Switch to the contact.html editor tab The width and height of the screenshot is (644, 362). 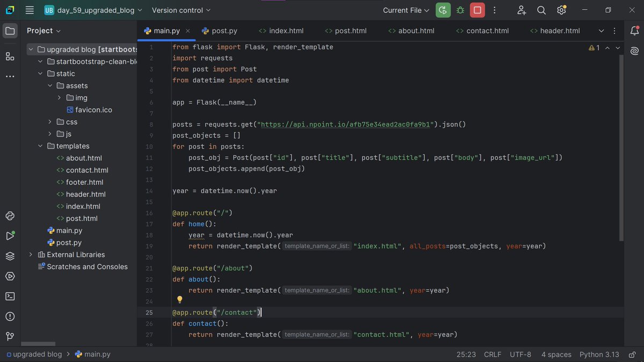point(482,31)
